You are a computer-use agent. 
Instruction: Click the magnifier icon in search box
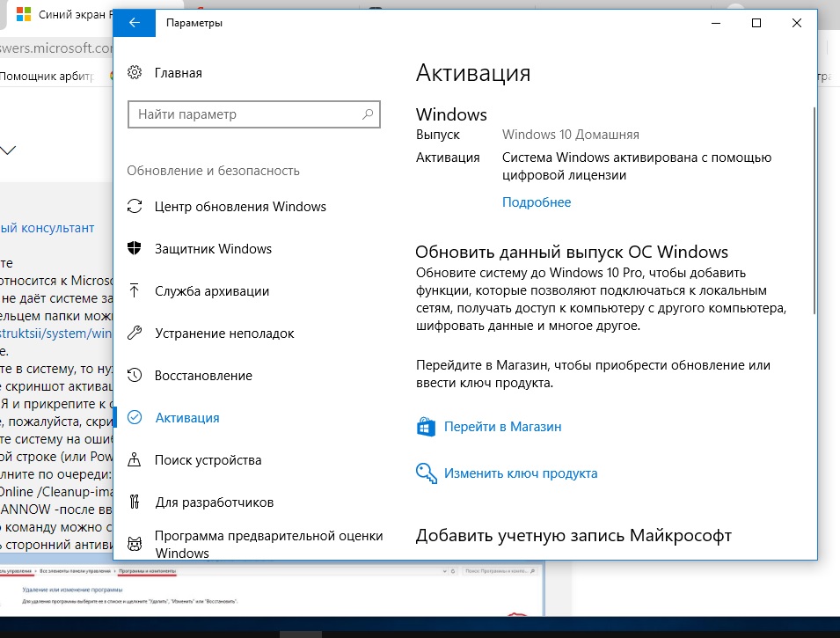point(368,114)
